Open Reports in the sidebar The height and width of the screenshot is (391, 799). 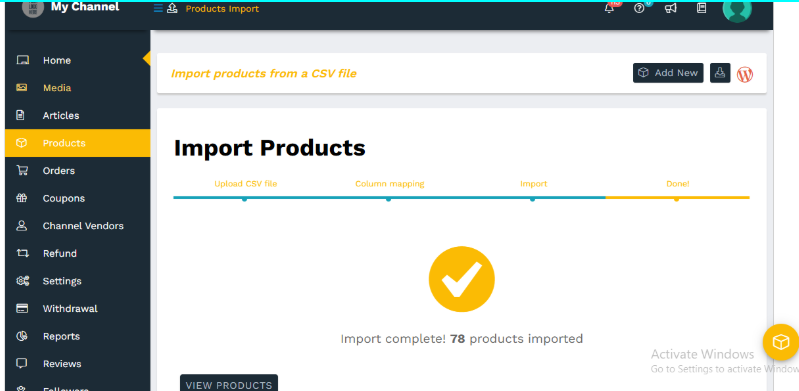tap(77, 336)
